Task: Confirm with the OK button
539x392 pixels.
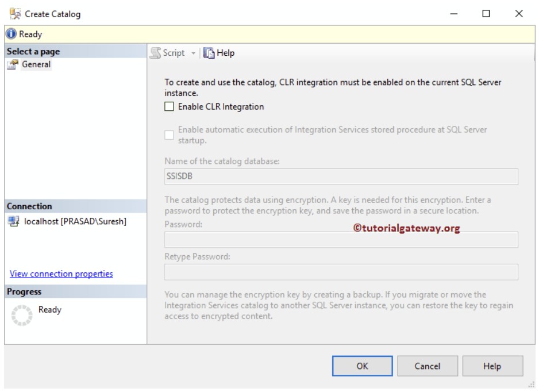Action: pos(363,366)
